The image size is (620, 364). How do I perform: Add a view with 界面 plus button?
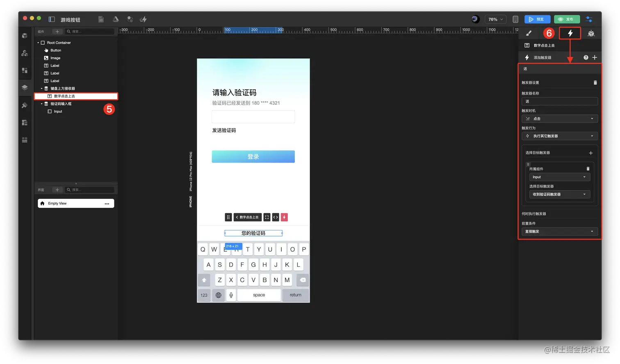click(x=57, y=190)
